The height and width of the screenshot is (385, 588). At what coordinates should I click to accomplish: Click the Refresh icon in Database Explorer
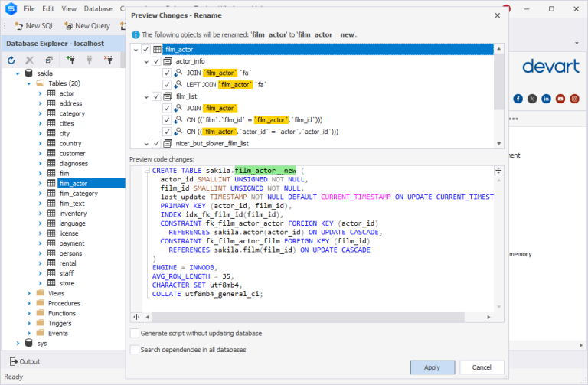11,60
